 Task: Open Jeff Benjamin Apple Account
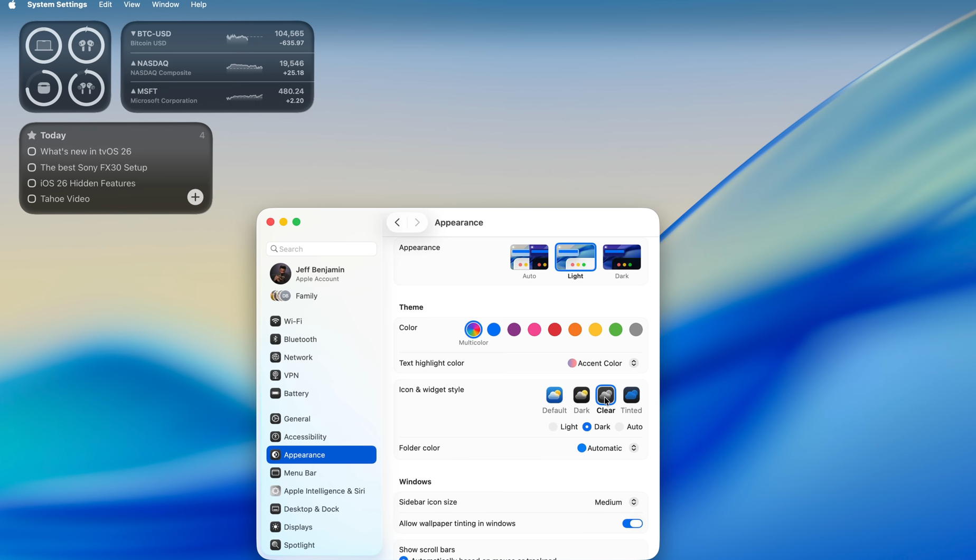321,274
